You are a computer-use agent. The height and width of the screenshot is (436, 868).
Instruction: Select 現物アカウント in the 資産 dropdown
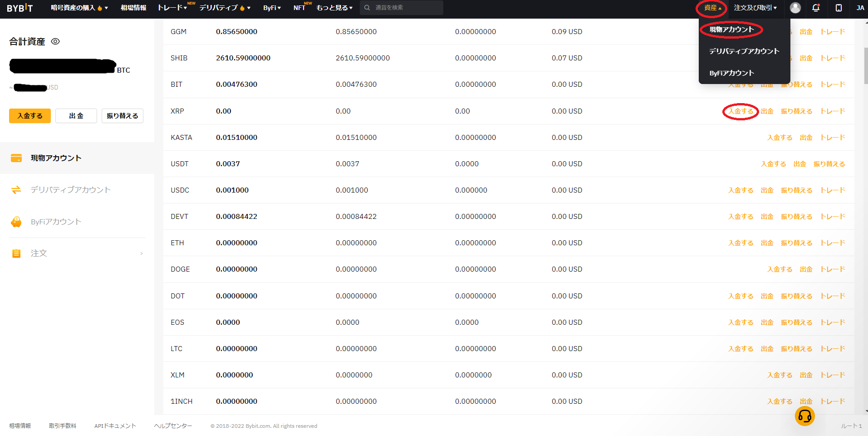[731, 30]
